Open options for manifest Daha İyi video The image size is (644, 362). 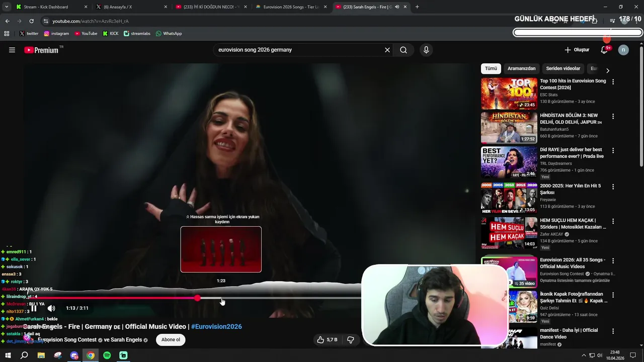[613, 331]
